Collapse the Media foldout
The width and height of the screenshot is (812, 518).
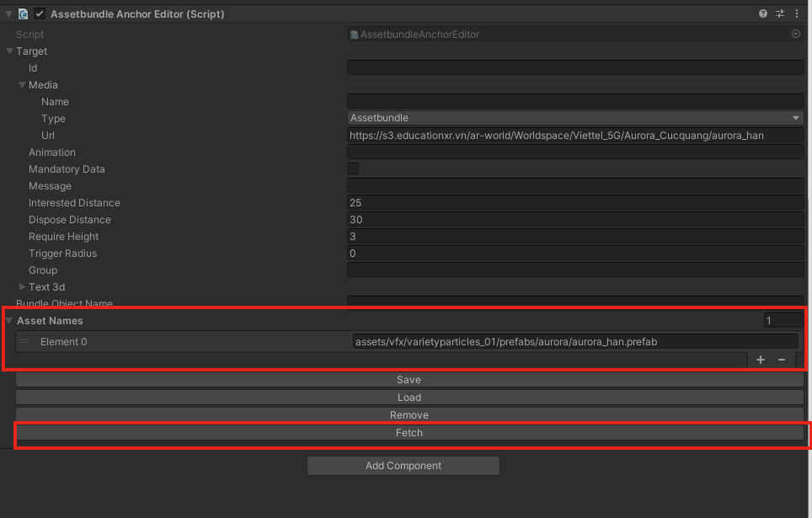click(x=22, y=85)
